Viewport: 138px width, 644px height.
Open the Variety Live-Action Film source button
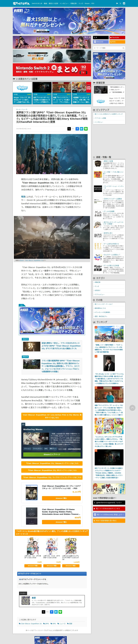52,416
